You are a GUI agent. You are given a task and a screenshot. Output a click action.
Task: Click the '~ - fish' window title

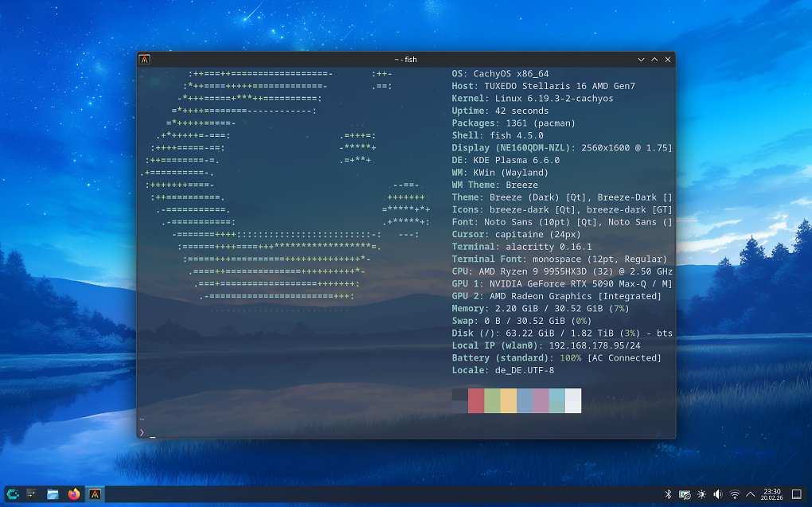(405, 60)
